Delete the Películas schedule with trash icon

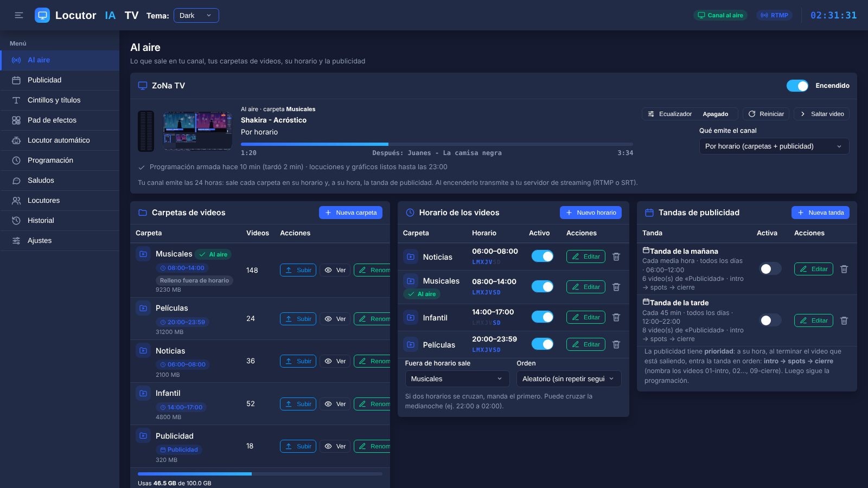tap(616, 344)
